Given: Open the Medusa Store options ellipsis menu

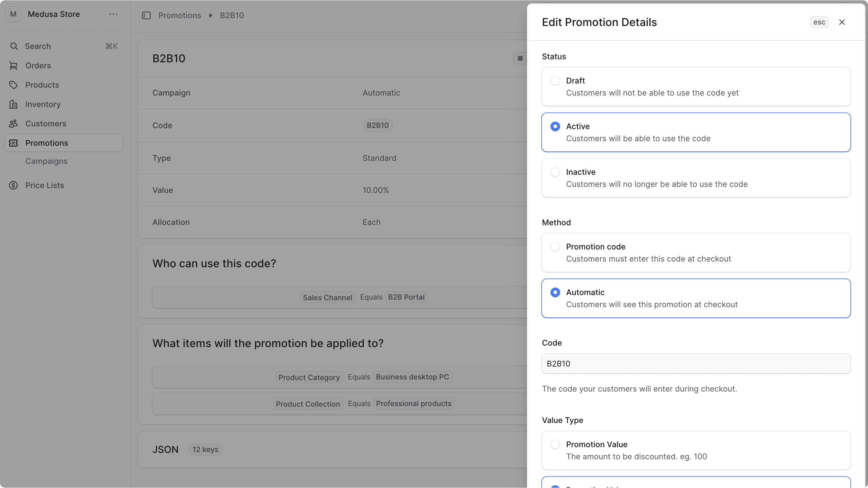Looking at the screenshot, I should tap(113, 14).
